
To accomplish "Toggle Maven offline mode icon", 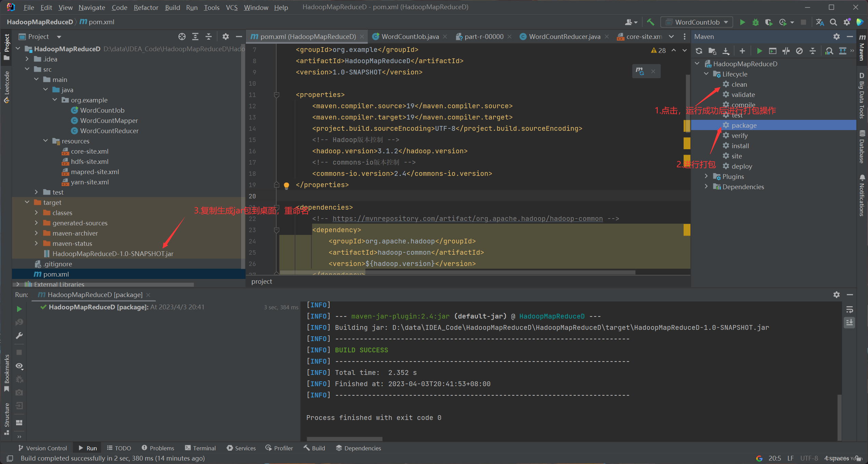I will tap(786, 51).
